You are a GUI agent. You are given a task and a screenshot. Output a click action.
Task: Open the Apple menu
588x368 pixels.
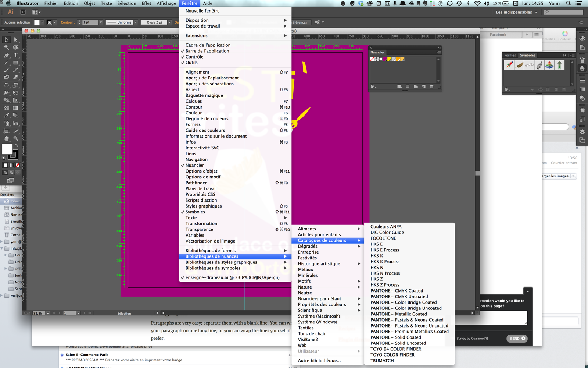point(8,3)
